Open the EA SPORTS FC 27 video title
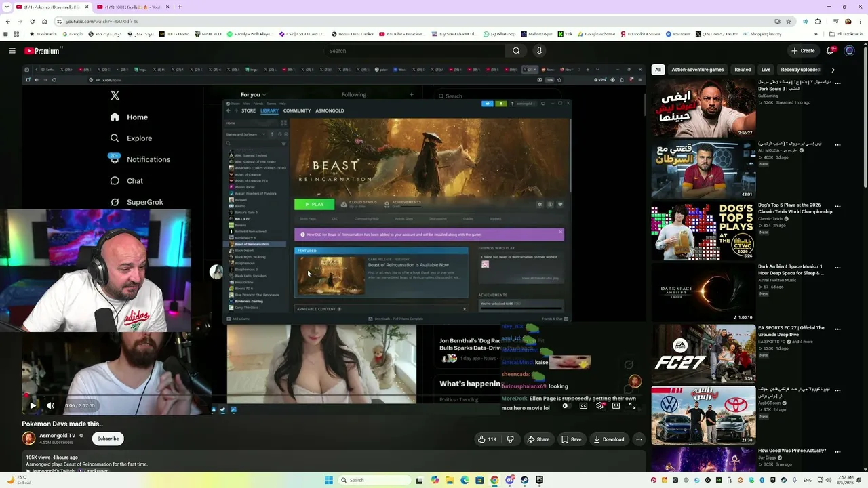 tap(791, 331)
